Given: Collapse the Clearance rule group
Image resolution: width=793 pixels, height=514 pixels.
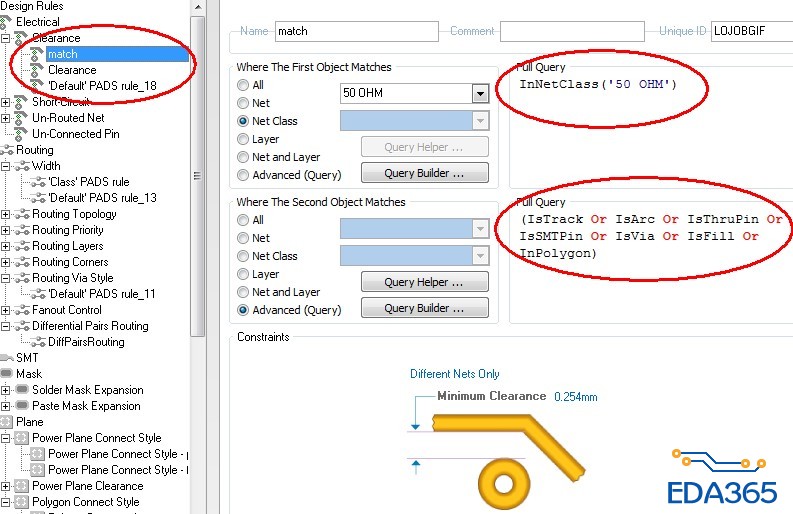Looking at the screenshot, I should (5, 38).
